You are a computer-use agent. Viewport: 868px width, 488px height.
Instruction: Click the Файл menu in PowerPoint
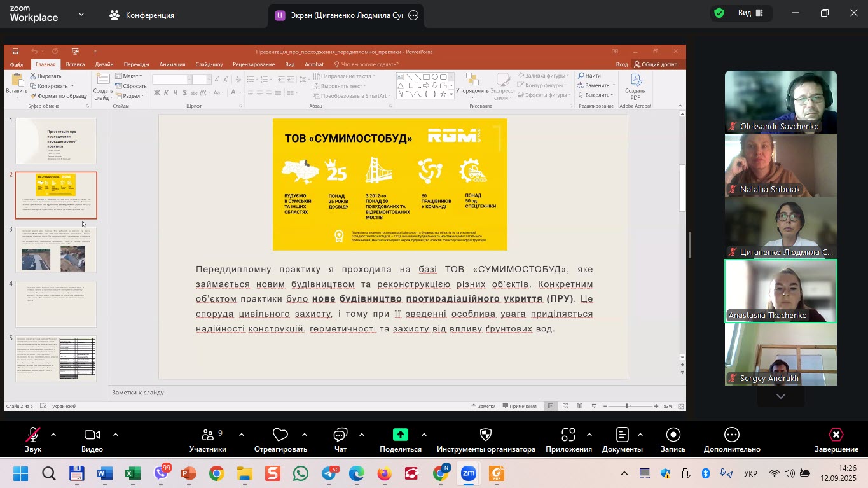coord(17,64)
